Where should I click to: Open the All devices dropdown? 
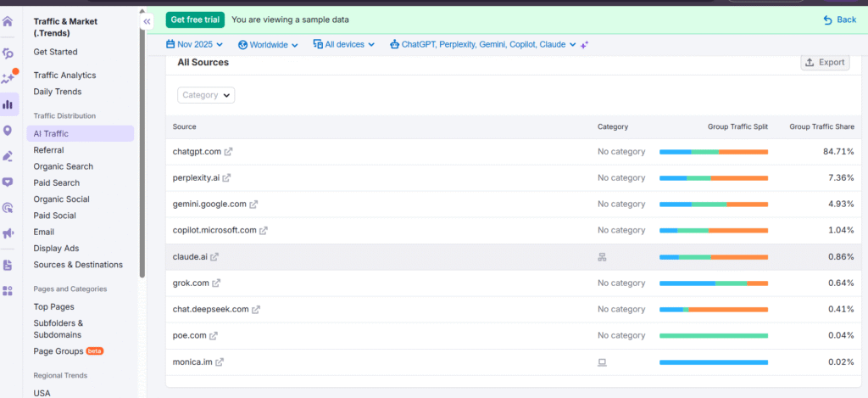pos(343,44)
